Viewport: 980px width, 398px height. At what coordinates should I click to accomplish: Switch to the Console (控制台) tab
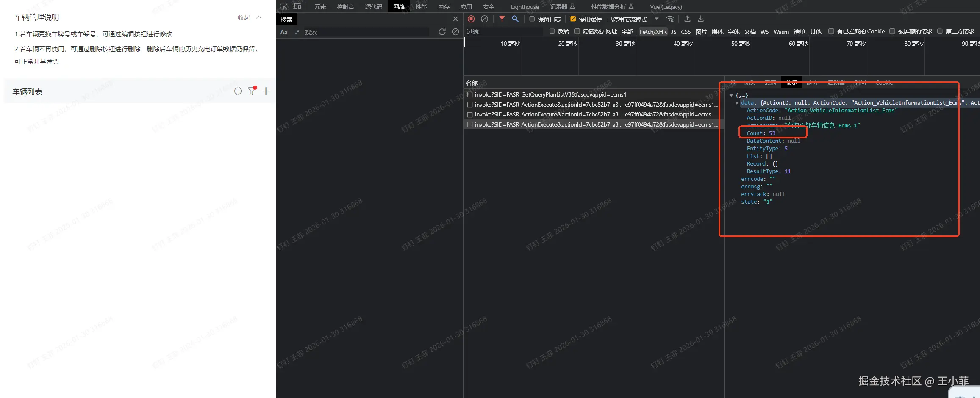tap(345, 7)
